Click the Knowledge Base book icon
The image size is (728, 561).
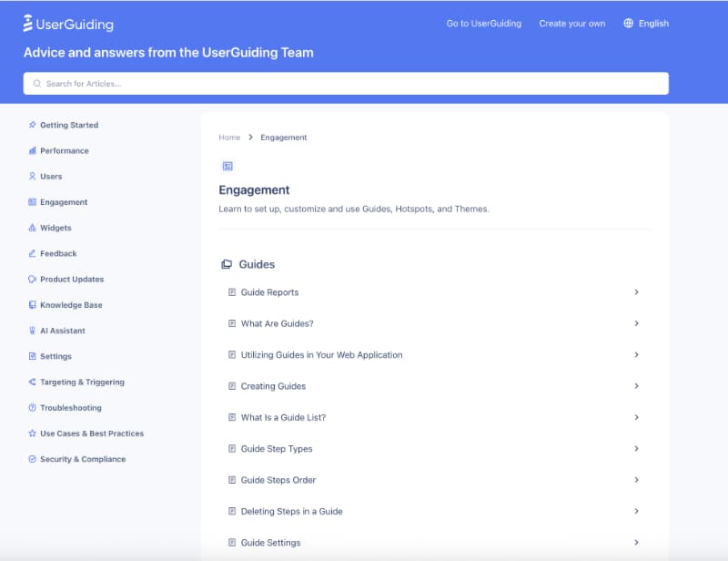(32, 305)
